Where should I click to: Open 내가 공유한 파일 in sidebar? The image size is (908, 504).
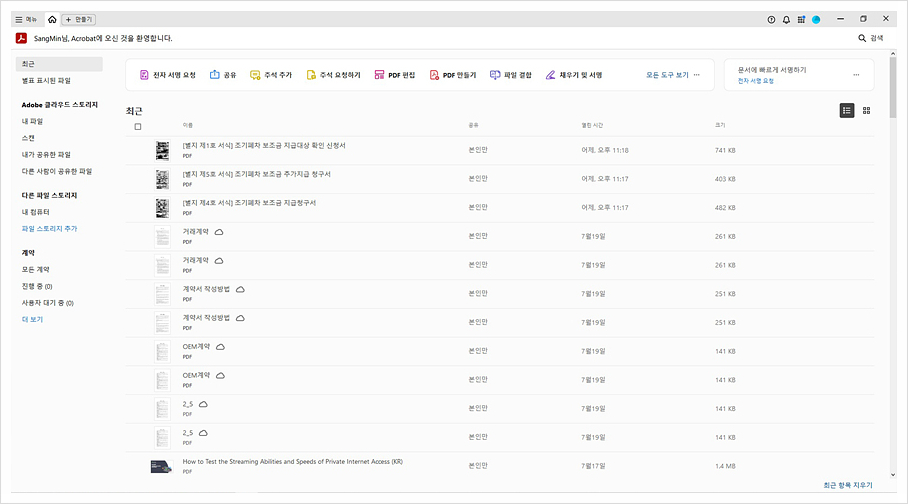pos(46,155)
